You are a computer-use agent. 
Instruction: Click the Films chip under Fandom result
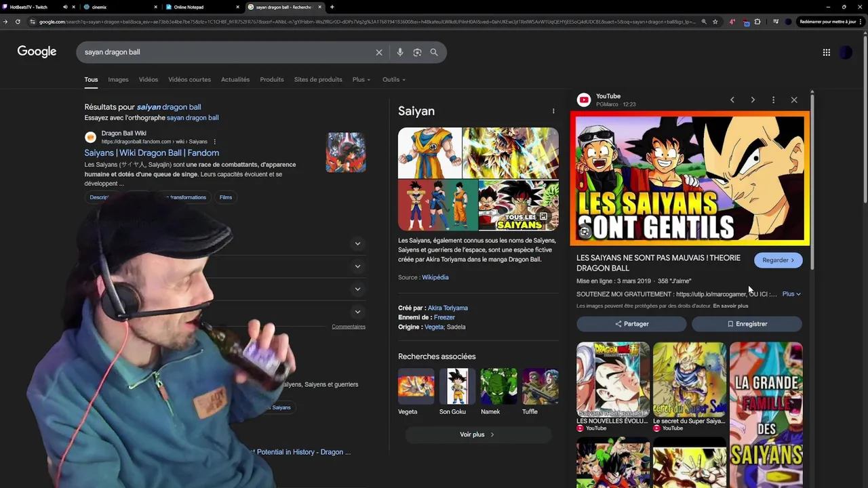point(226,197)
